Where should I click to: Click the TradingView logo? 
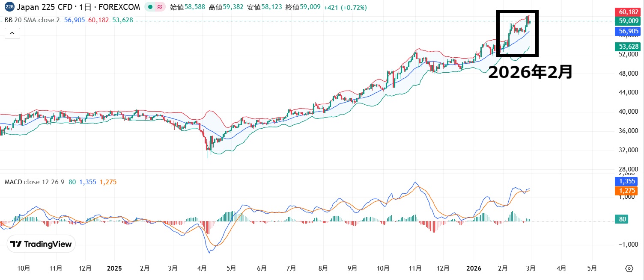[42, 244]
